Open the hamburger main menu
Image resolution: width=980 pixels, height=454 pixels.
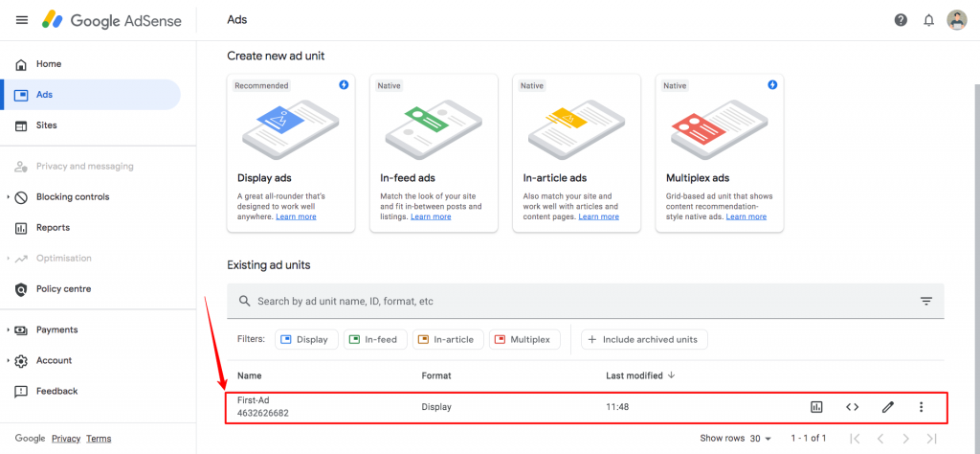coord(22,20)
